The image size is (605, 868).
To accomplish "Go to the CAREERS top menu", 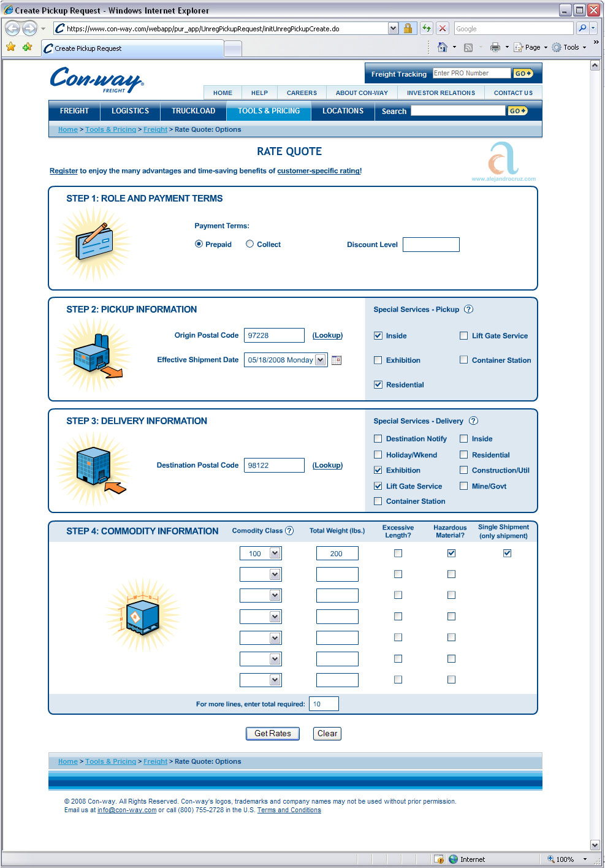I will click(302, 93).
